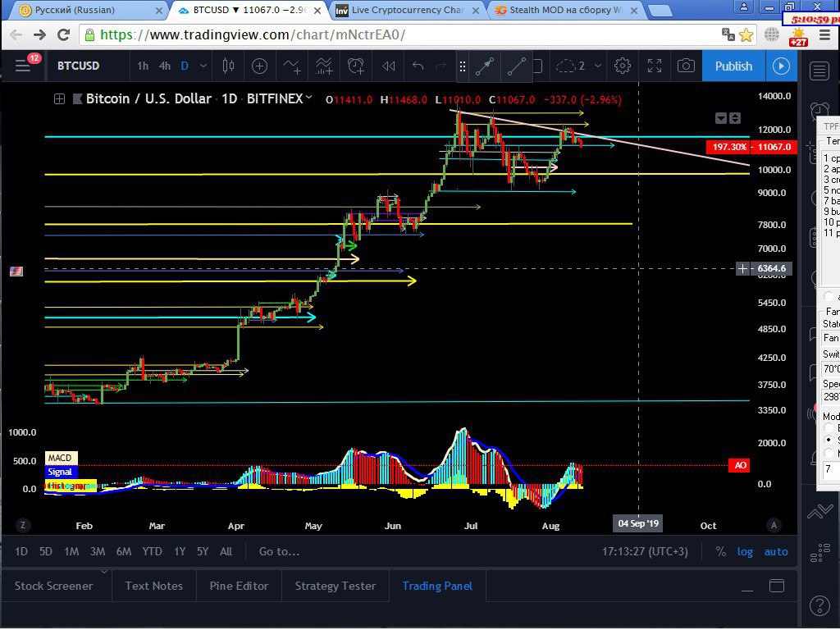Open chart Settings gear

click(x=622, y=66)
